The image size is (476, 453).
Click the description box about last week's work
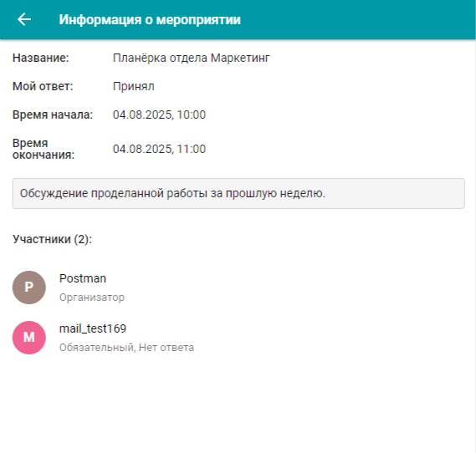coord(238,193)
